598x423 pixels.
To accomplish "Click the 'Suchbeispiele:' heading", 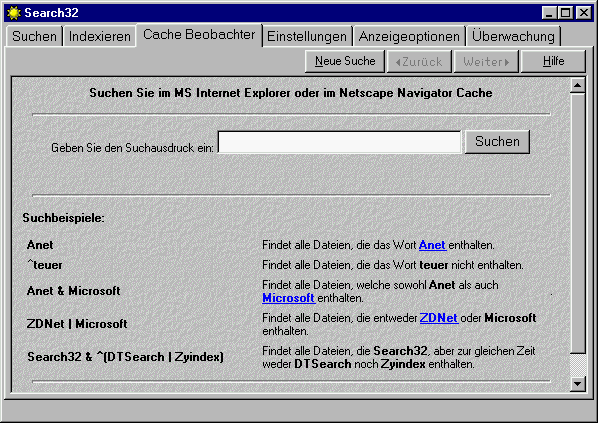I will coord(63,218).
